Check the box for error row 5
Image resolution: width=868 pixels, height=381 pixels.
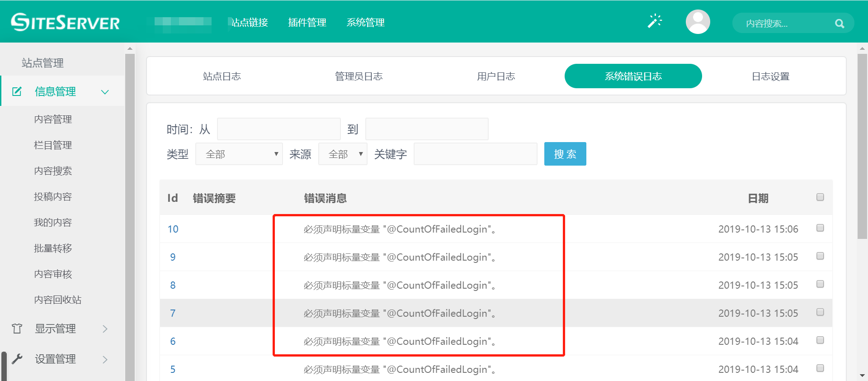[x=820, y=368]
